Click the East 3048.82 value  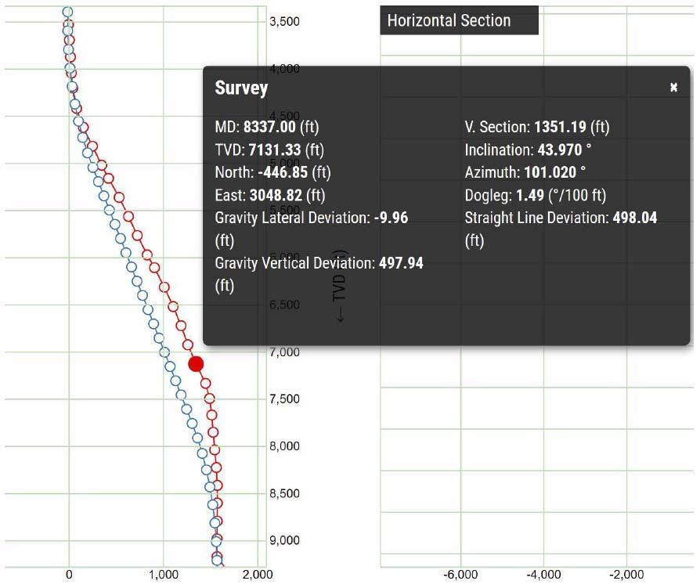pos(276,195)
